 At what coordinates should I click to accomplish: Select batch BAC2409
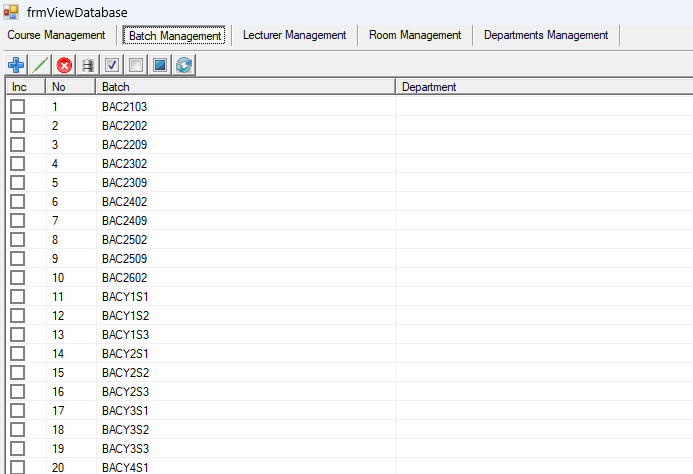point(246,221)
